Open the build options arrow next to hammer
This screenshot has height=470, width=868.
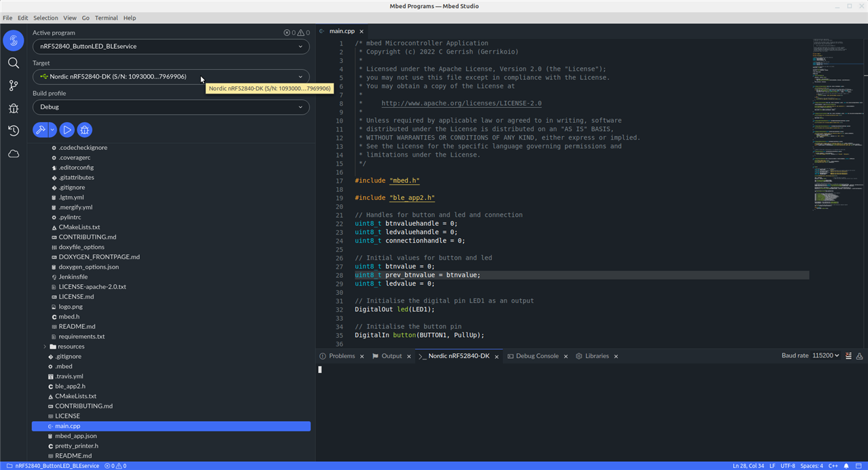(x=52, y=130)
